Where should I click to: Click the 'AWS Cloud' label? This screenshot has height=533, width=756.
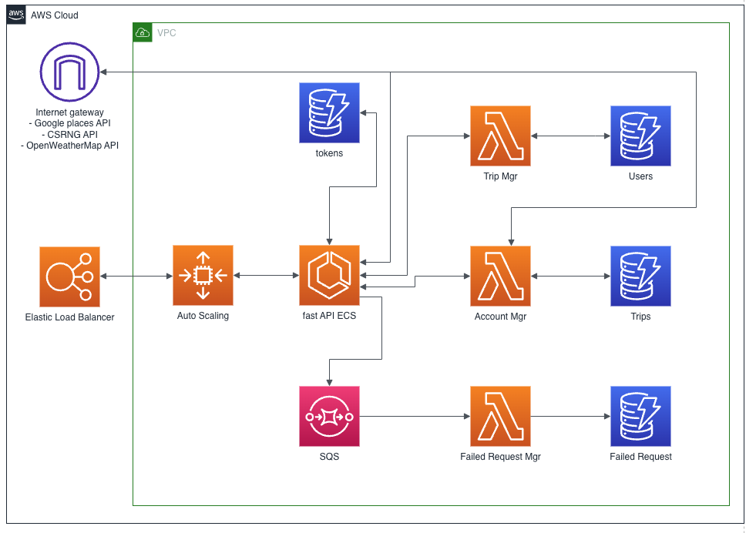(x=55, y=15)
